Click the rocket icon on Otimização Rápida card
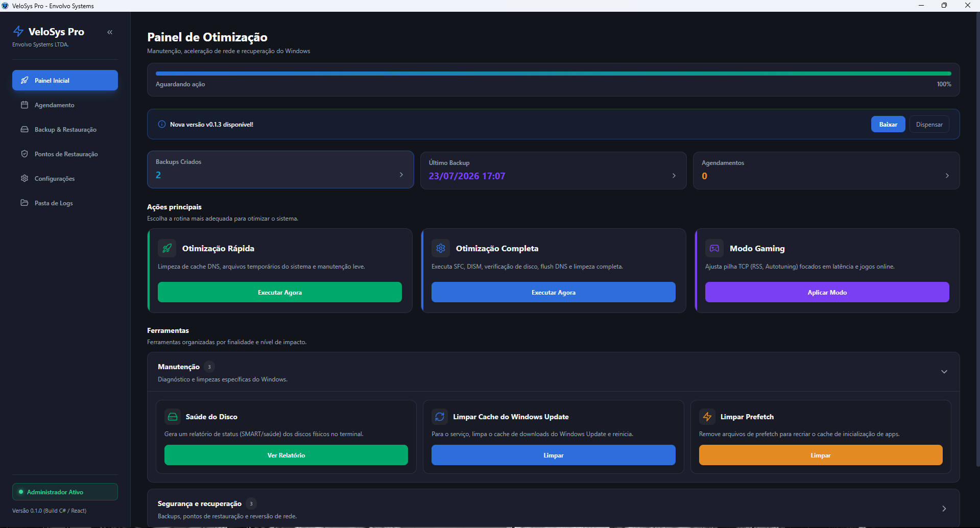Screen dimensions: 980x528 click(x=167, y=248)
